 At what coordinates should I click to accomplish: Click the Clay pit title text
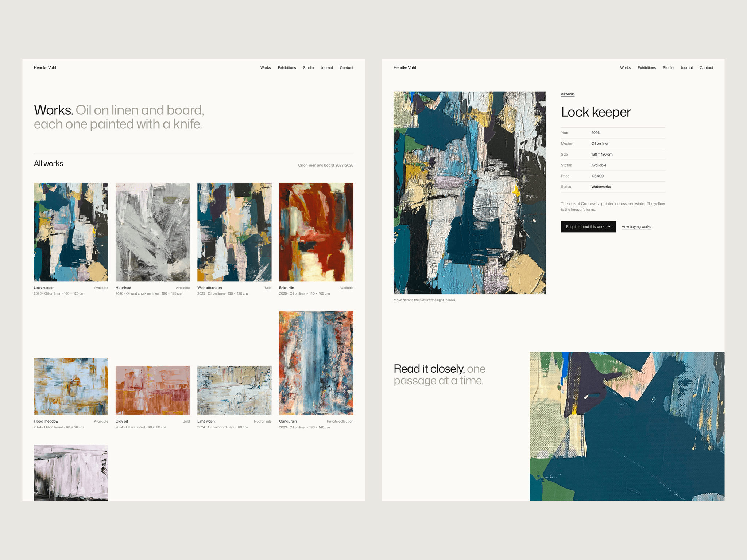pos(122,421)
